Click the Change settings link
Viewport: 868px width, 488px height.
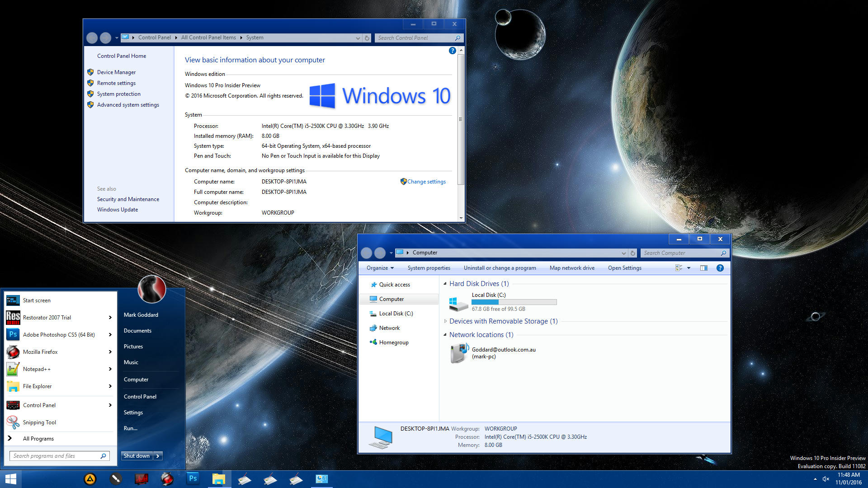click(x=426, y=182)
